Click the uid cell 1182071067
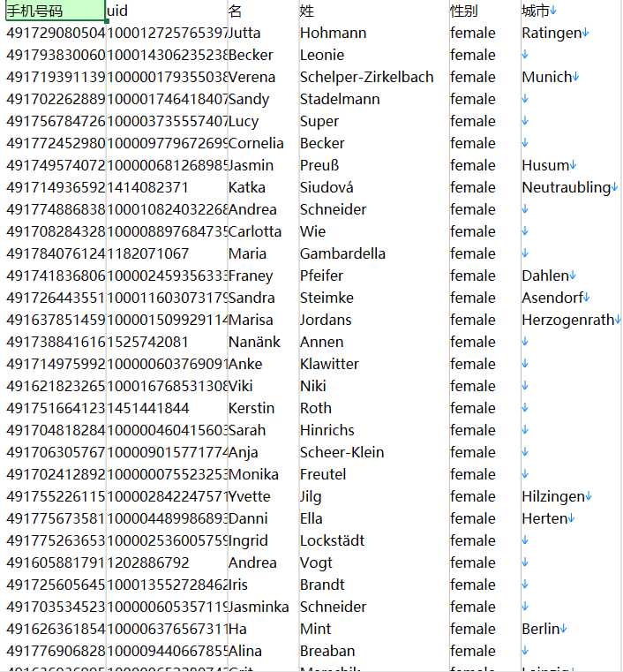Screen dimensions: 623x672 tap(167, 253)
